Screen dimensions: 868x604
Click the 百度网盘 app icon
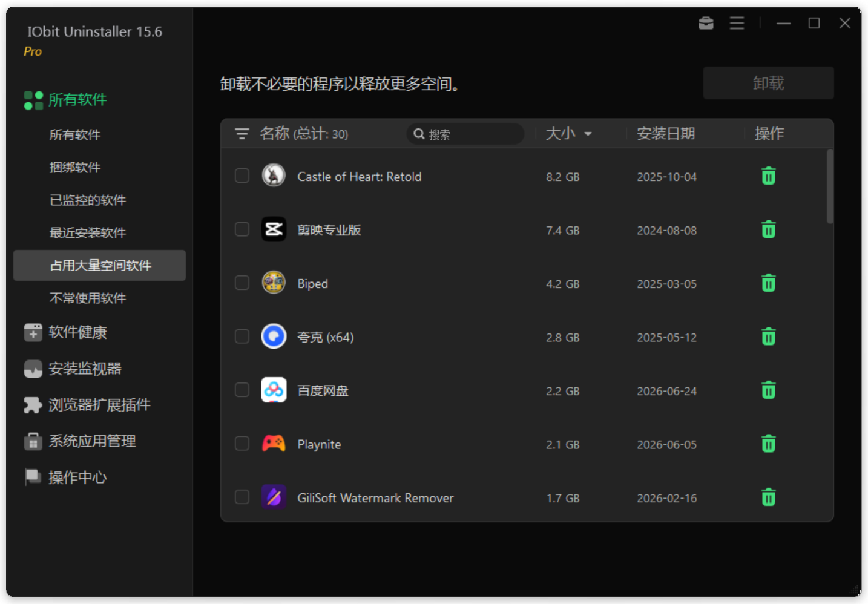(x=274, y=390)
